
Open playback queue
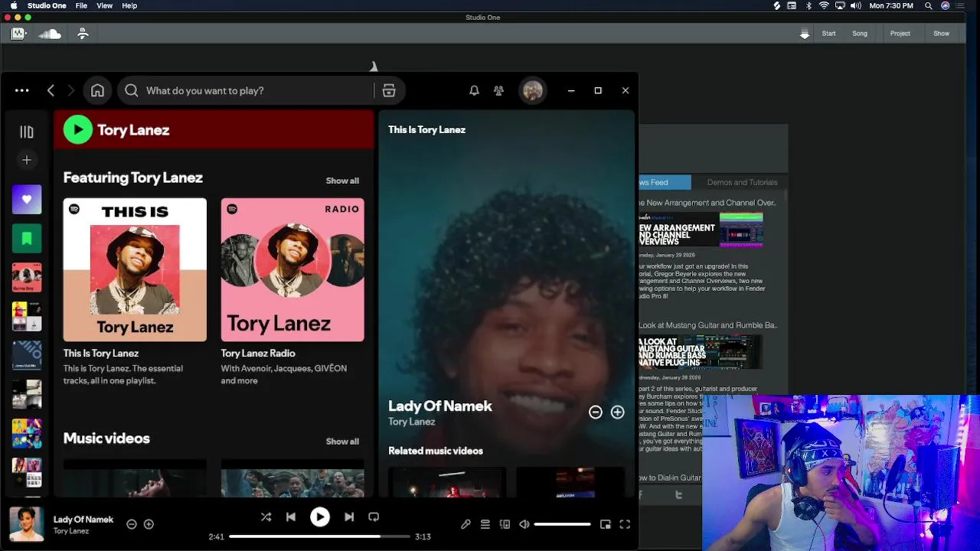[x=485, y=524]
